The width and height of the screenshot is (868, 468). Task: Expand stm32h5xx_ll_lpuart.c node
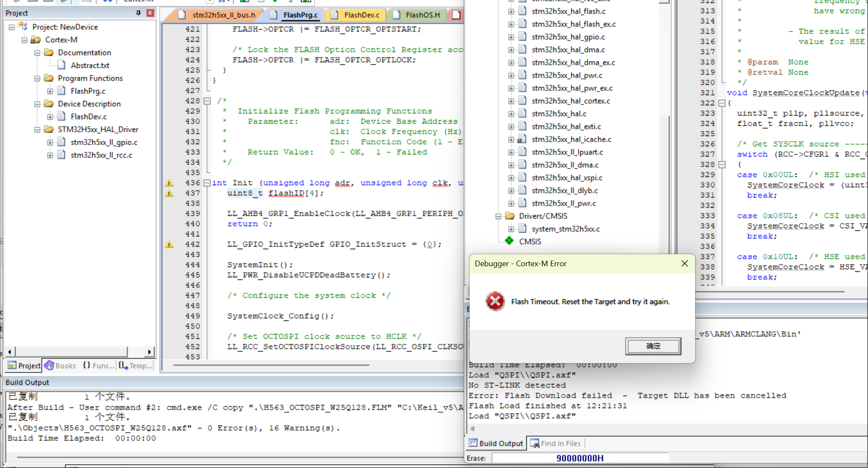[511, 152]
